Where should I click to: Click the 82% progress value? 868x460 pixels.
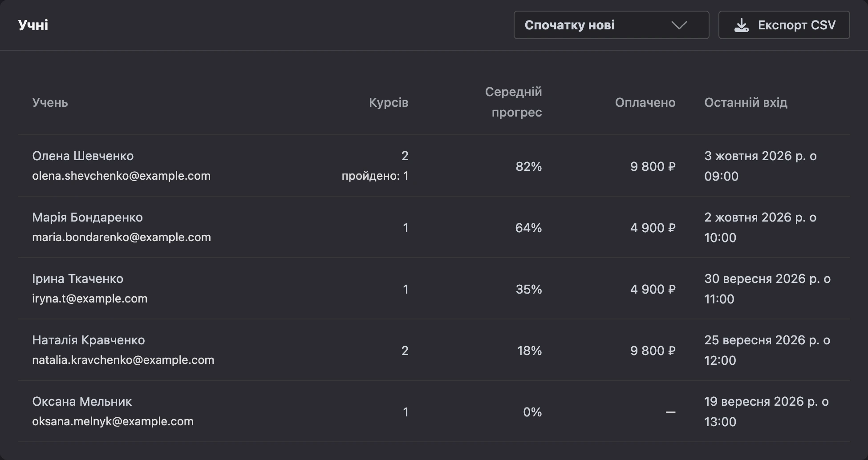point(528,166)
